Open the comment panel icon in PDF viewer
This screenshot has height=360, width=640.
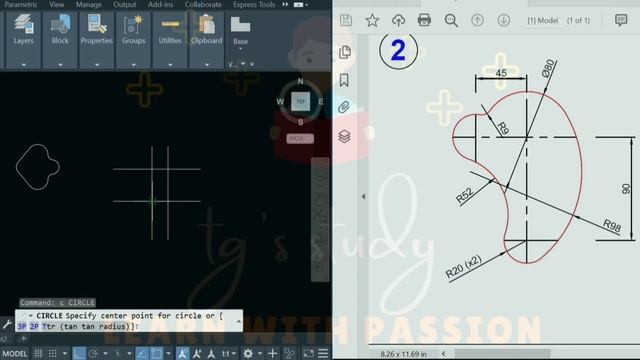[621, 20]
